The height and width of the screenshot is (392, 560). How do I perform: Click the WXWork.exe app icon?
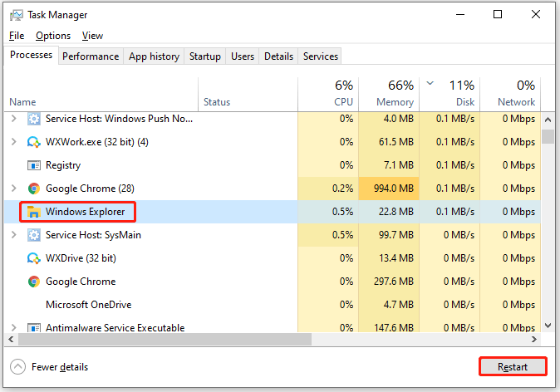click(34, 142)
